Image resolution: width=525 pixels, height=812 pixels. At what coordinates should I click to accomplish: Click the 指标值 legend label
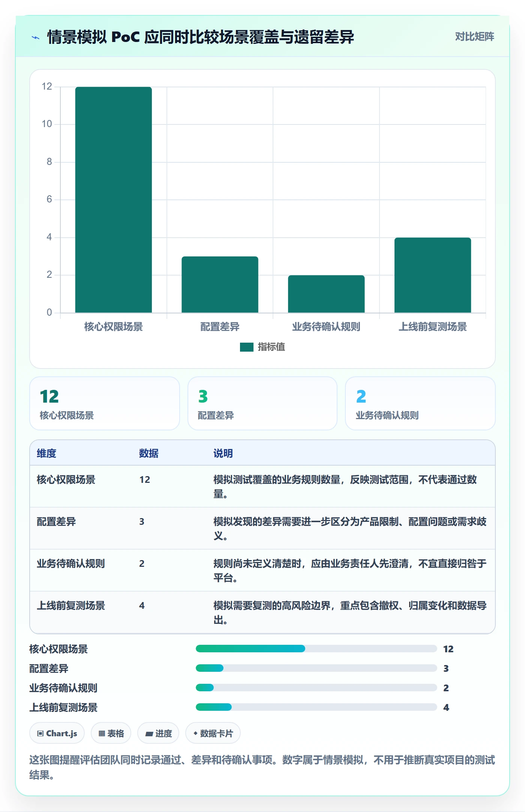pos(271,347)
